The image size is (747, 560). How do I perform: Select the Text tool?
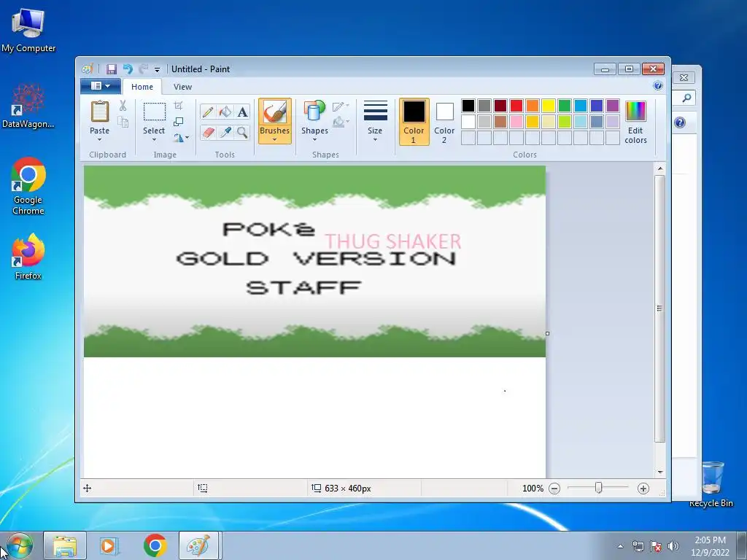pyautogui.click(x=242, y=112)
